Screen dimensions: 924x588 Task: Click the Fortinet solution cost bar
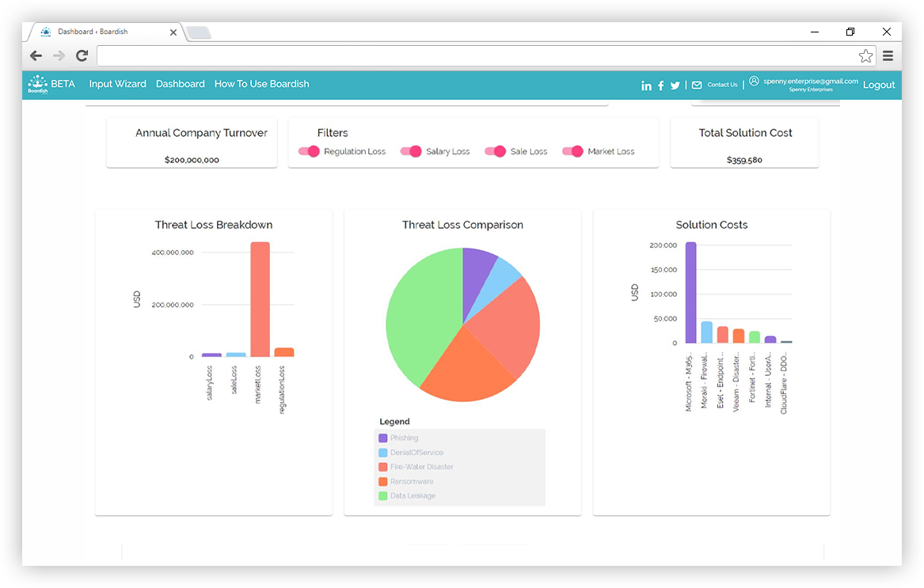755,337
